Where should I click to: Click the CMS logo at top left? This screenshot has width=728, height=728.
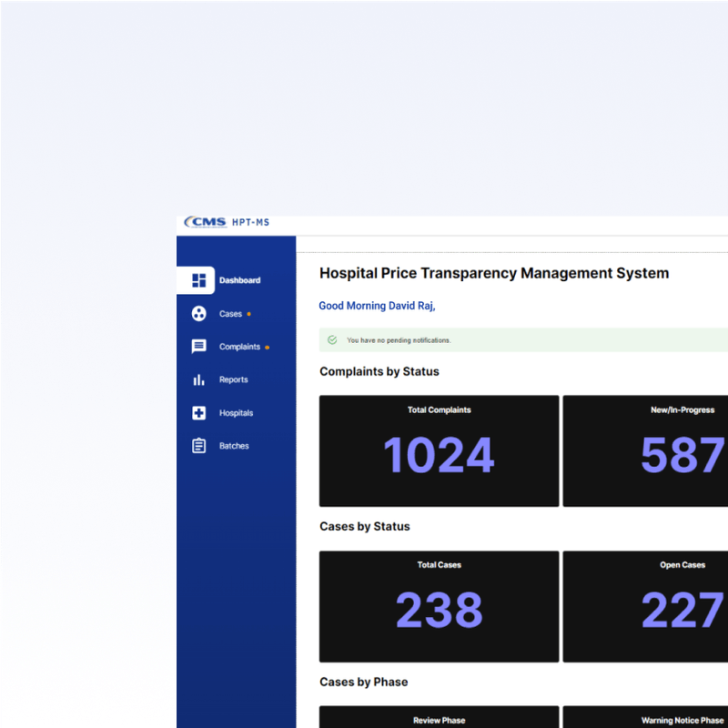205,221
